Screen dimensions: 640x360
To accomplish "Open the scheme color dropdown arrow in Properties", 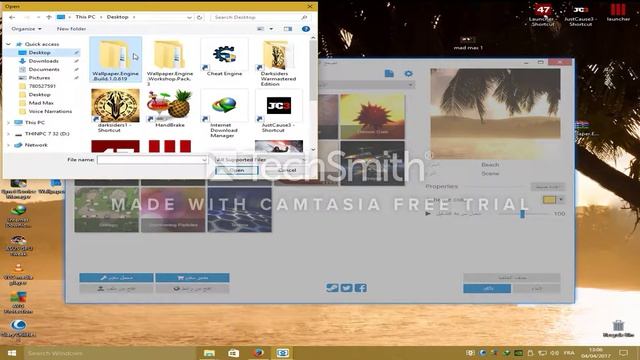I will pyautogui.click(x=562, y=200).
